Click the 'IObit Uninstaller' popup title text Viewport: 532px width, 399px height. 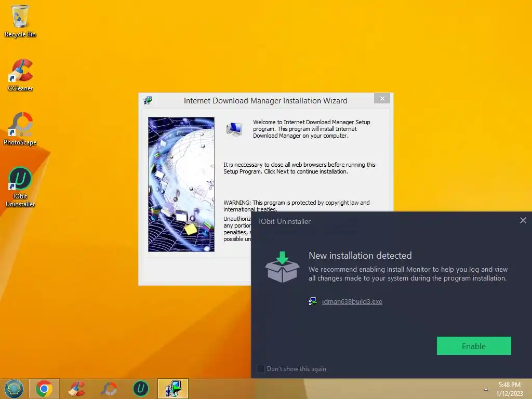285,221
